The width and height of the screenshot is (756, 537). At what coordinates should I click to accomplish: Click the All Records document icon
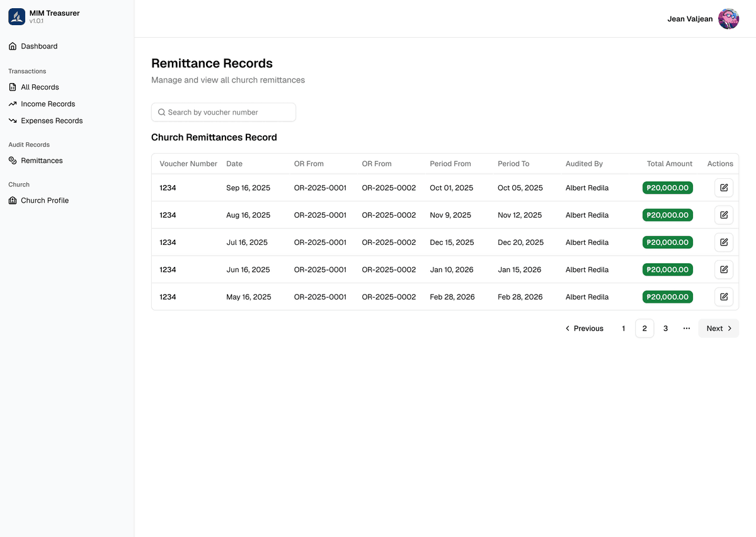[x=11, y=87]
